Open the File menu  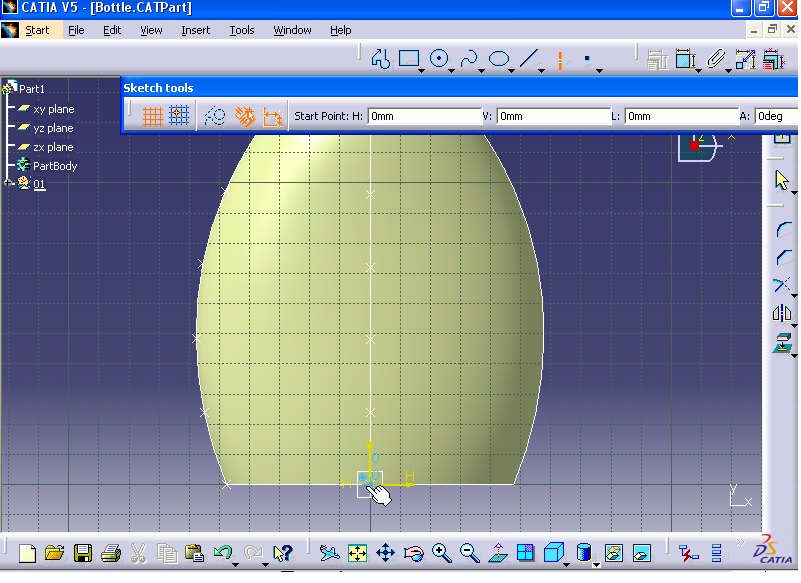[x=76, y=30]
